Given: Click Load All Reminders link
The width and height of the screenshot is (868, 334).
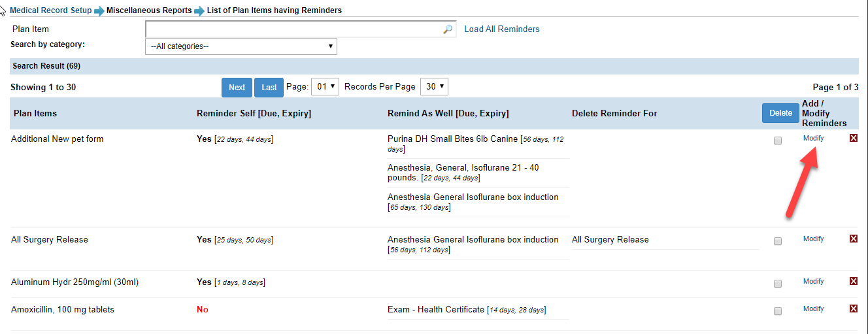Looking at the screenshot, I should coord(502,29).
